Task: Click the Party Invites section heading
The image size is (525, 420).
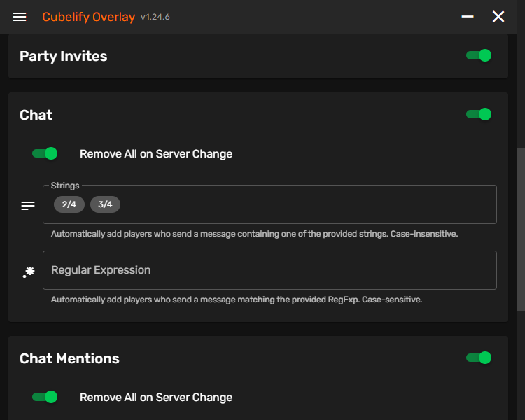Action: pyautogui.click(x=64, y=56)
